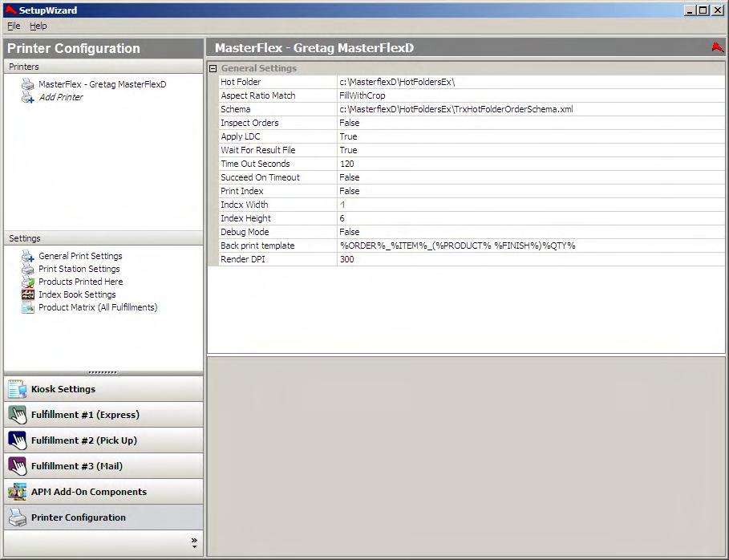The width and height of the screenshot is (729, 560).
Task: Click the SetupWizard title bar app icon
Action: coord(10,10)
